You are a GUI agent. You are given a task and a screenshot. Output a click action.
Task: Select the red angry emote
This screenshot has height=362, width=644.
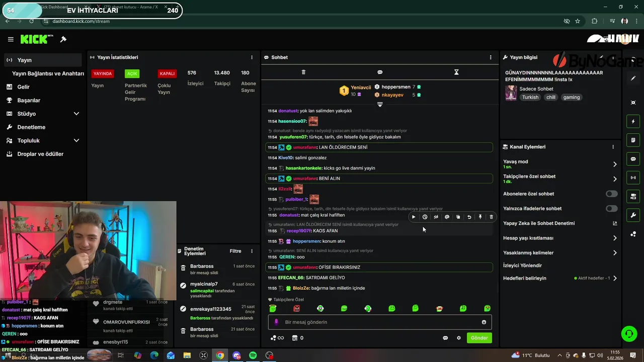(296, 308)
